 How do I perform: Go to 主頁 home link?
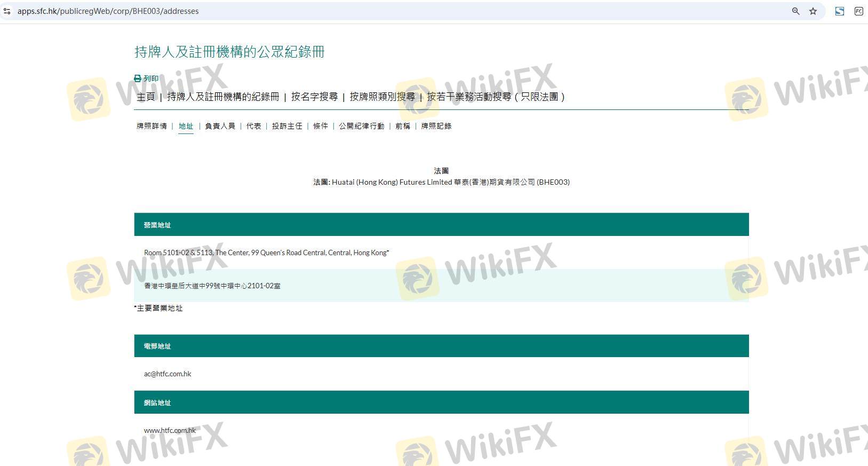coord(146,97)
